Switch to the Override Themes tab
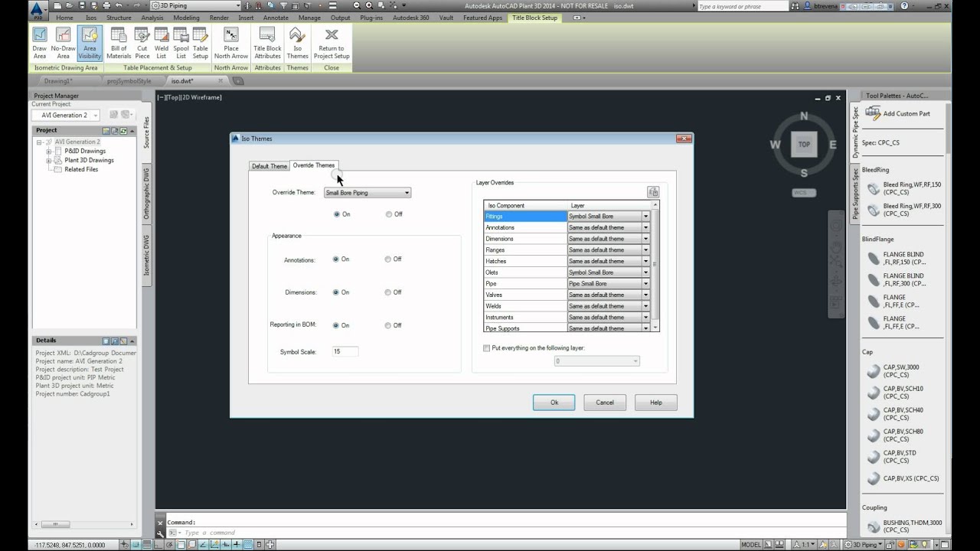Screen dimensions: 980x551 pos(313,165)
